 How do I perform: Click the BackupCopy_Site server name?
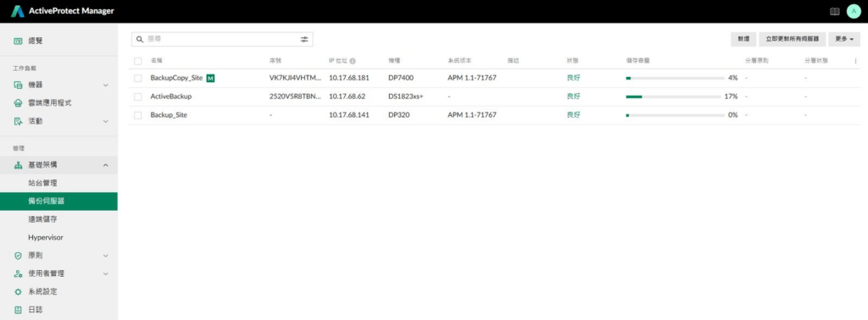point(176,79)
